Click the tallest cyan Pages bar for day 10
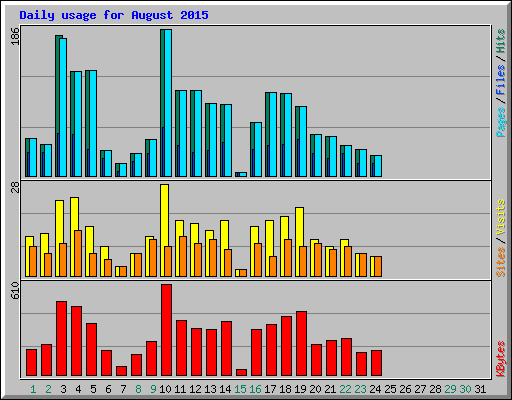 [x=168, y=103]
